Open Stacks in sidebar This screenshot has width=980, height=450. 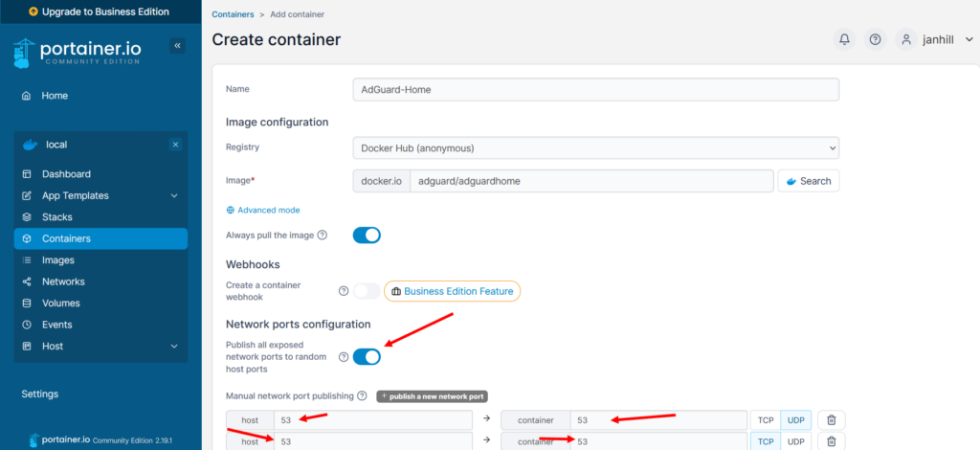[x=100, y=217]
